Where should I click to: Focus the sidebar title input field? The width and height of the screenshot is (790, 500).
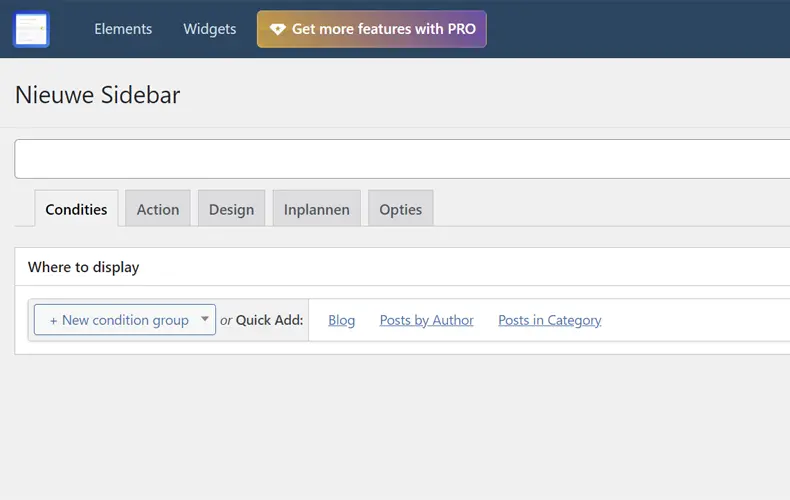[x=402, y=159]
